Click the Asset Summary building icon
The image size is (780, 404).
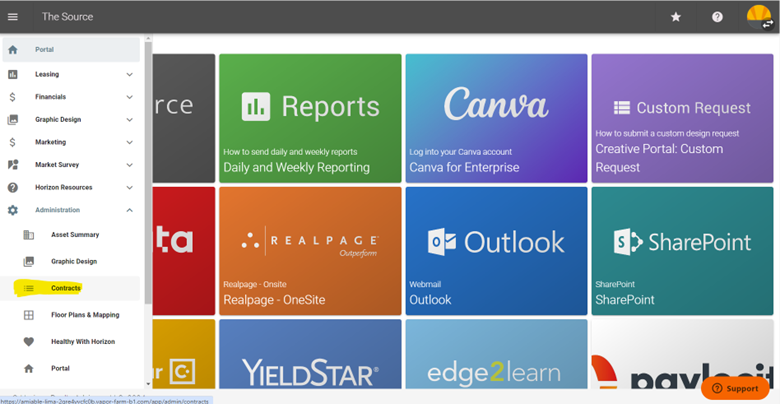(x=29, y=235)
